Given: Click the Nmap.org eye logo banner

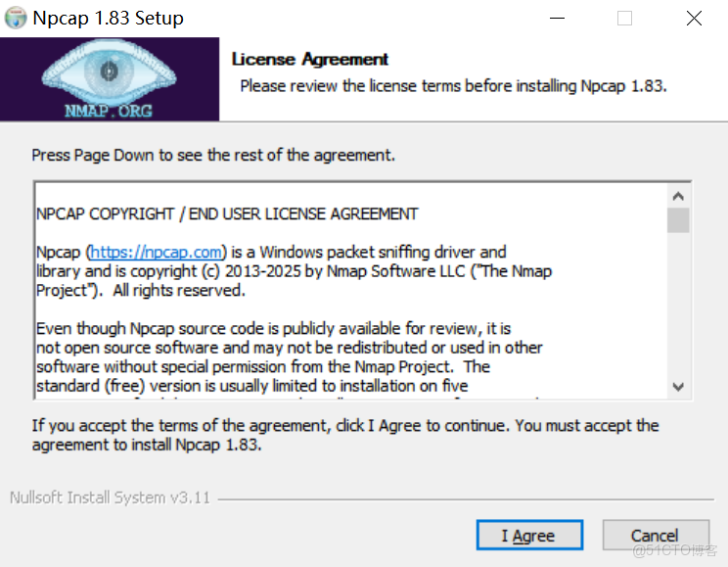Looking at the screenshot, I should 110,78.
